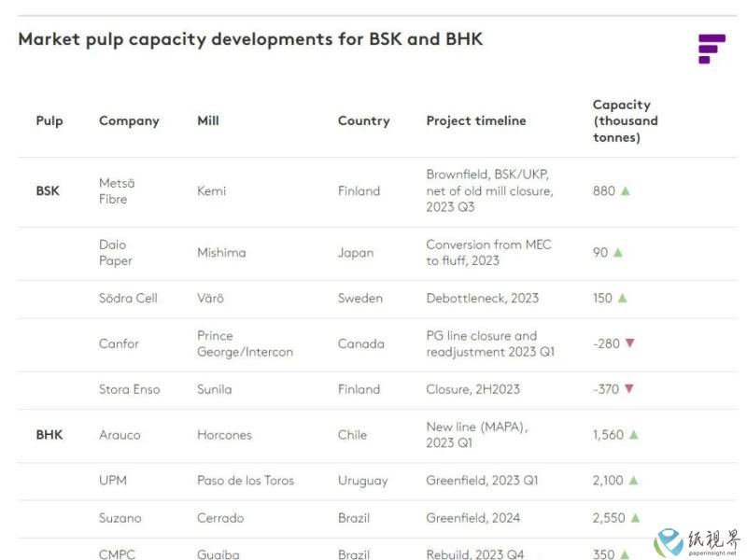The width and height of the screenshot is (747, 560).
Task: Click the 'Japan' country cell
Action: (356, 253)
